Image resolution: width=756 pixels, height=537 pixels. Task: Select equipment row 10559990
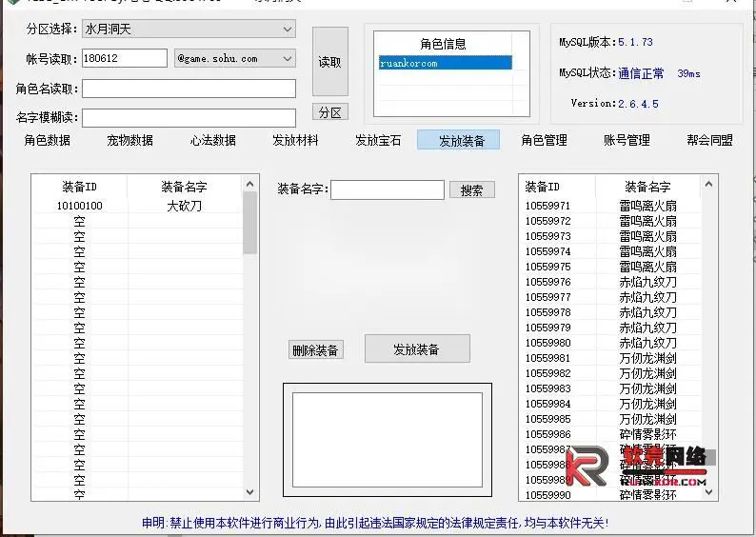(611, 494)
